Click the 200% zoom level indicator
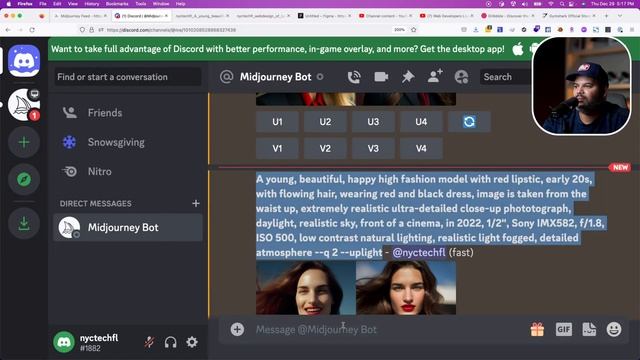Screen dimensions: 640x360 [x=400, y=30]
